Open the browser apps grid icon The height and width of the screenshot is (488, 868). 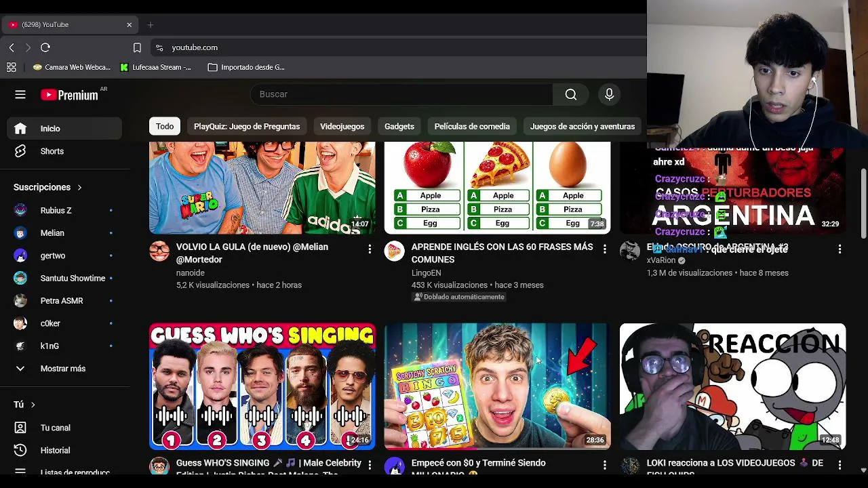pyautogui.click(x=11, y=67)
